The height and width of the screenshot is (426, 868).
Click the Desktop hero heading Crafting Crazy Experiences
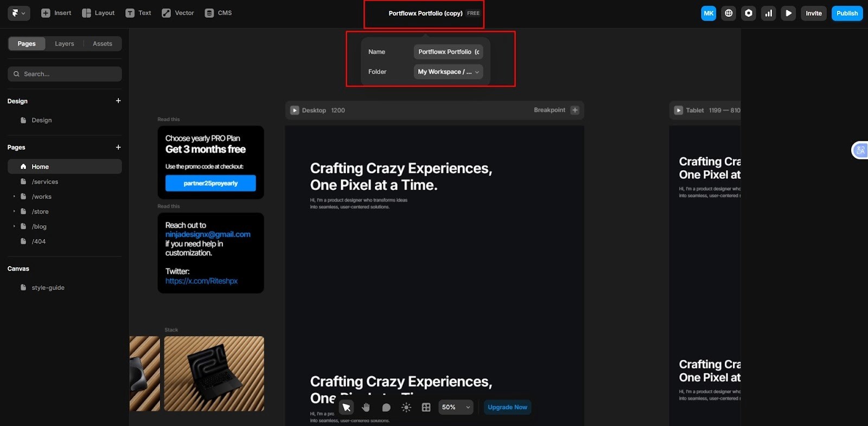click(401, 177)
